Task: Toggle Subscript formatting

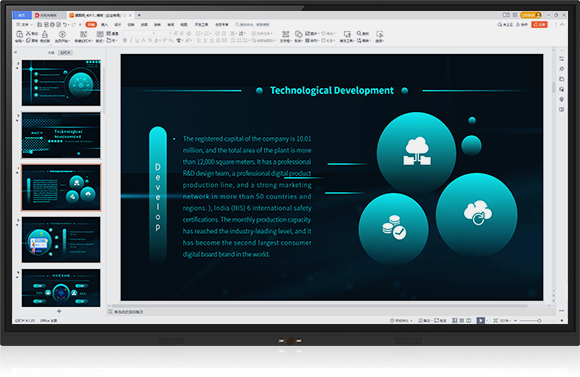Action: click(x=171, y=40)
